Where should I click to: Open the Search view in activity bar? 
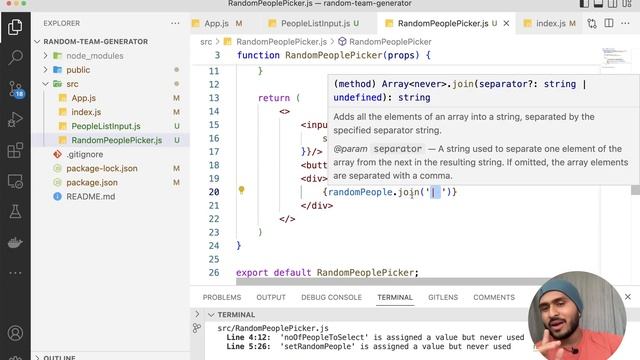(x=15, y=58)
